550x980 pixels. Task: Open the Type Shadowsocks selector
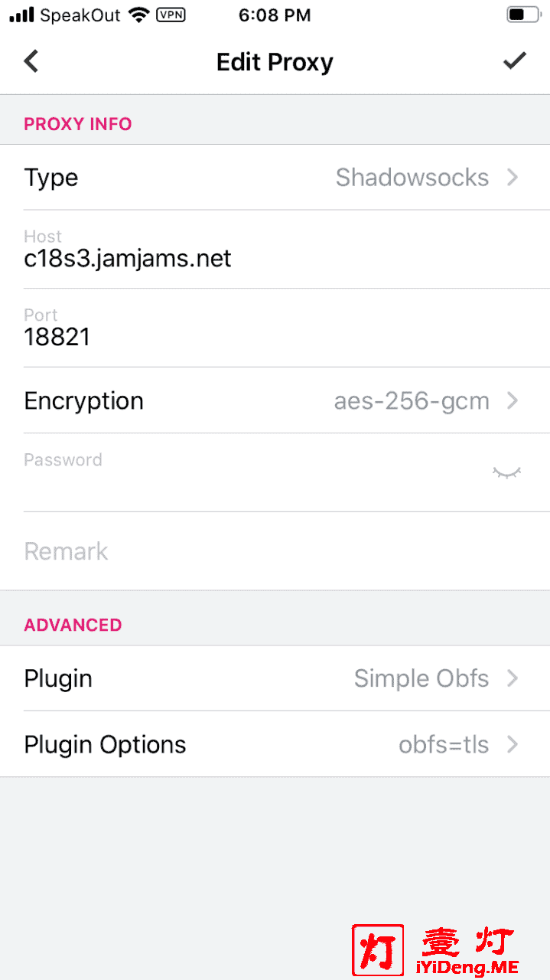275,177
